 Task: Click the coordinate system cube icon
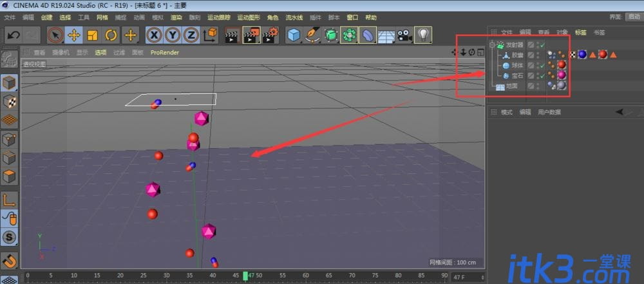coord(211,35)
